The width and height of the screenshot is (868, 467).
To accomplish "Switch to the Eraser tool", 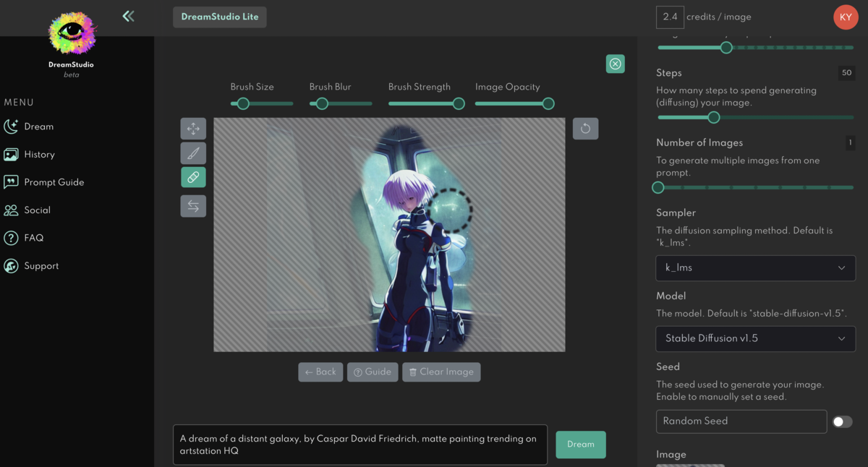I will [x=193, y=176].
